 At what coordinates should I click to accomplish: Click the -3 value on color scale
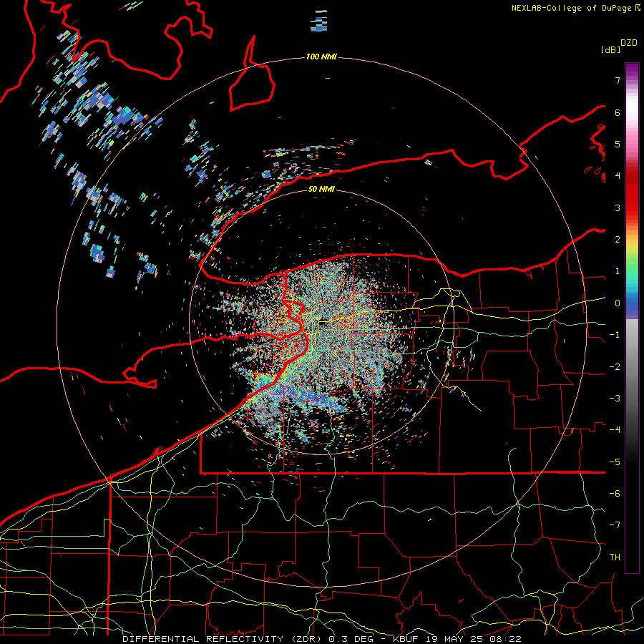[x=615, y=399]
